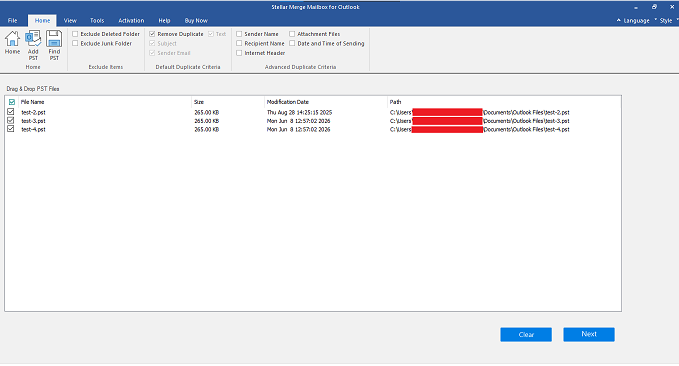
Task: Check the Recipient Name criterion
Action: 239,43
